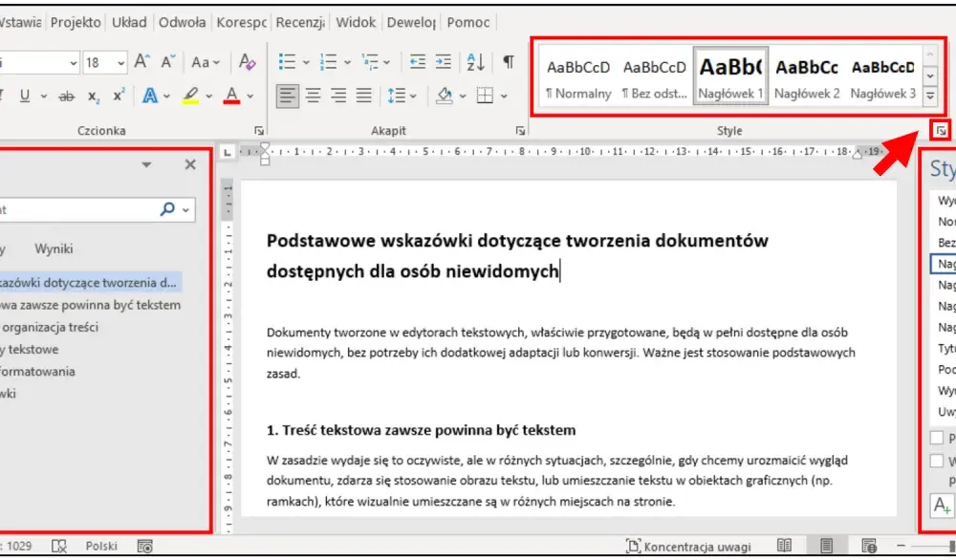Increase font size with the grow icon
The width and height of the screenshot is (956, 560).
coord(141,61)
